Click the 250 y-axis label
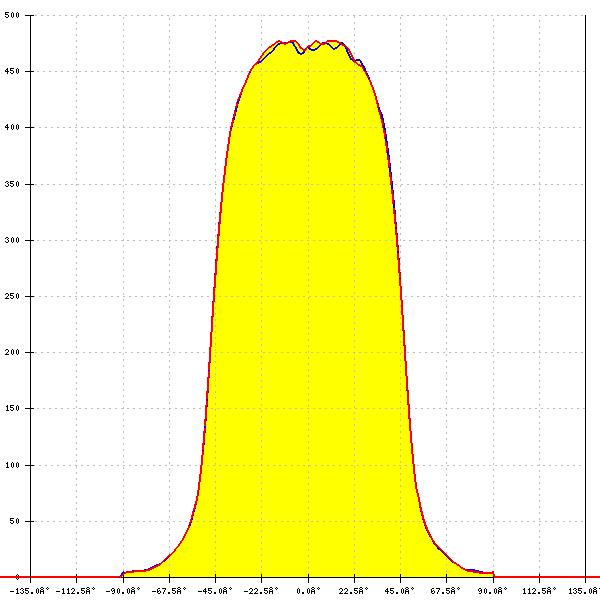 (11, 296)
